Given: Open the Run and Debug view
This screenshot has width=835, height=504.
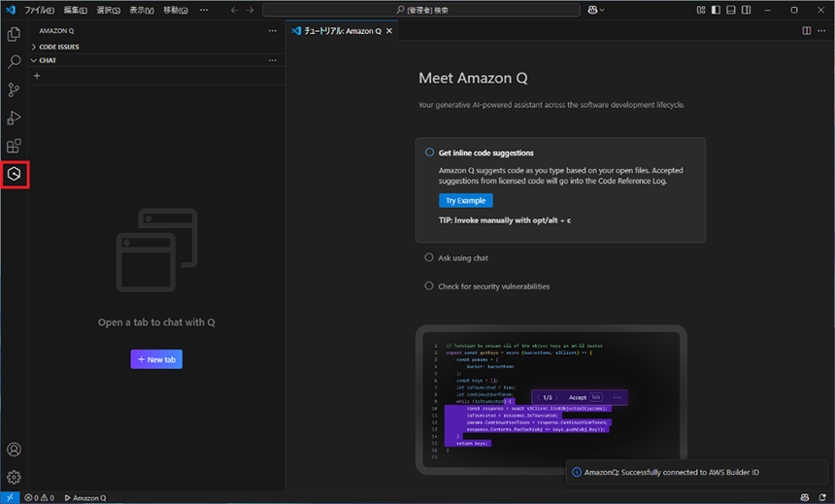Looking at the screenshot, I should click(x=14, y=118).
